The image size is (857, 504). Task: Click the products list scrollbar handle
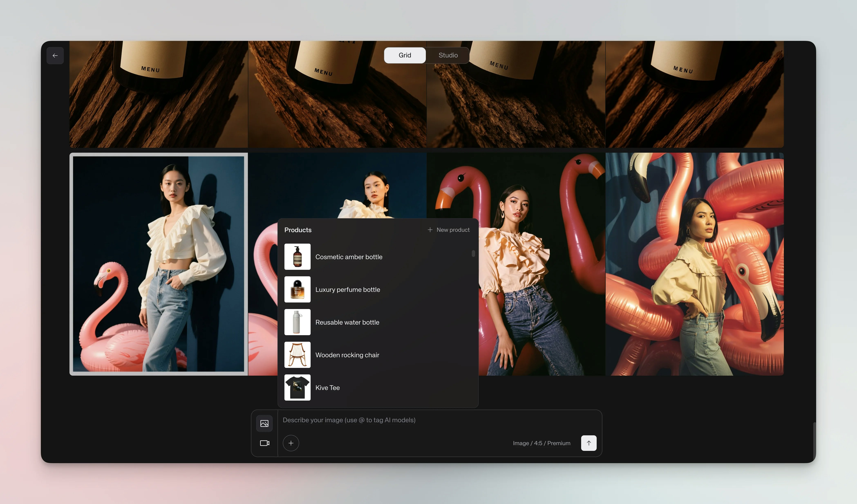pos(473,253)
